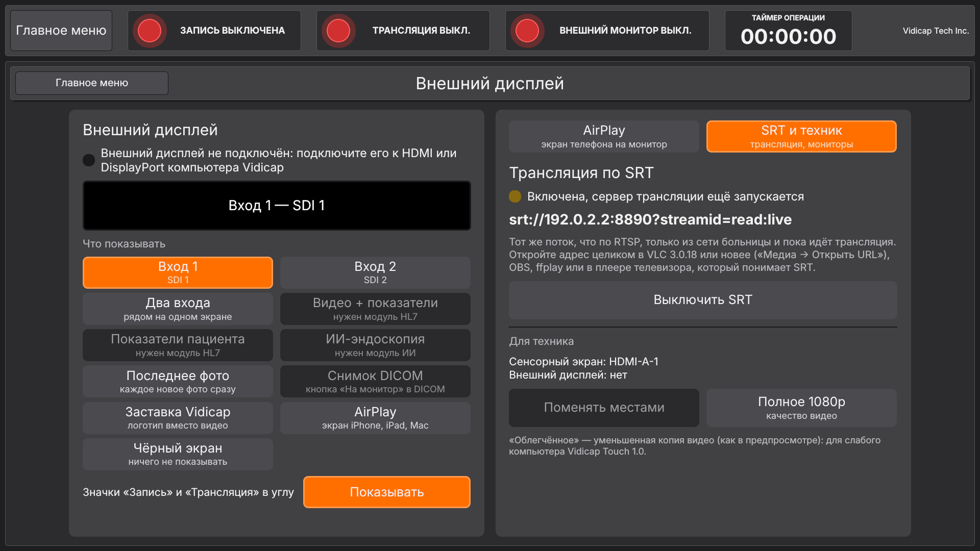Return via Главное меню beside page title
This screenshot has height=551, width=980.
point(92,83)
